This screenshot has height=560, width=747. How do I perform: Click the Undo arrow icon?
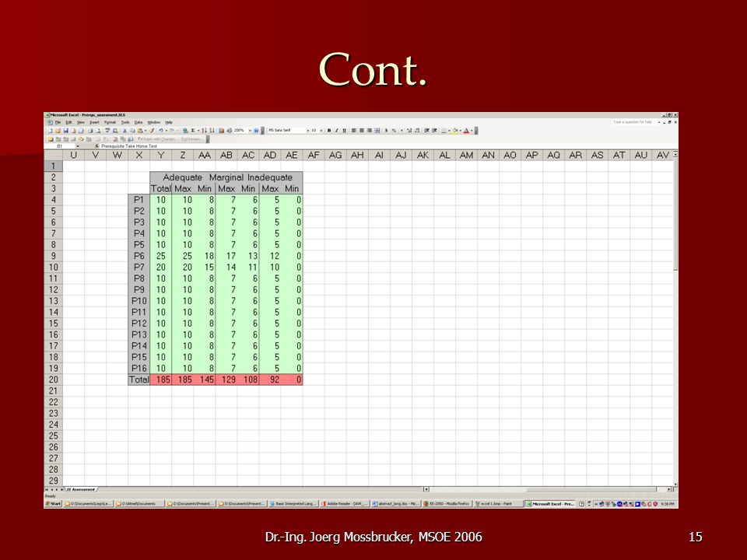161,131
